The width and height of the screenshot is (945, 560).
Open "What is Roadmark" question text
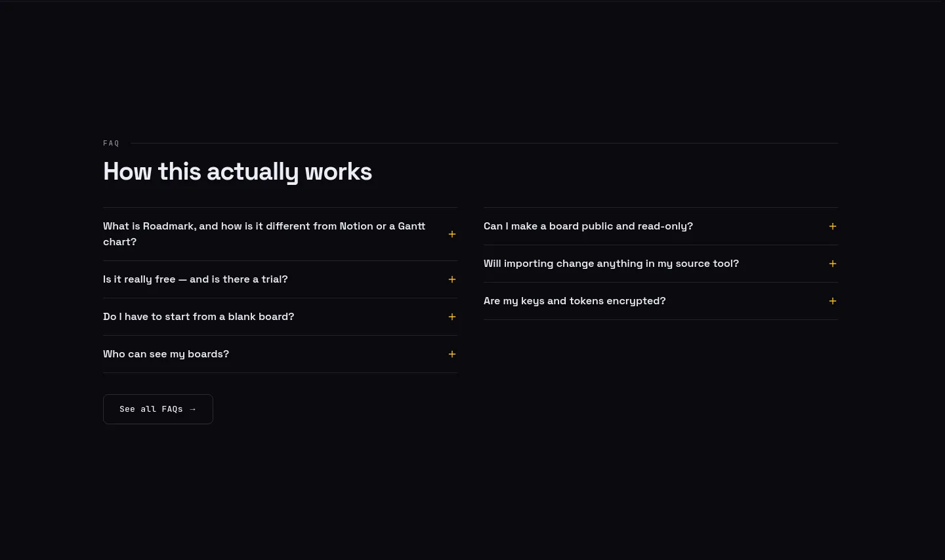(264, 234)
